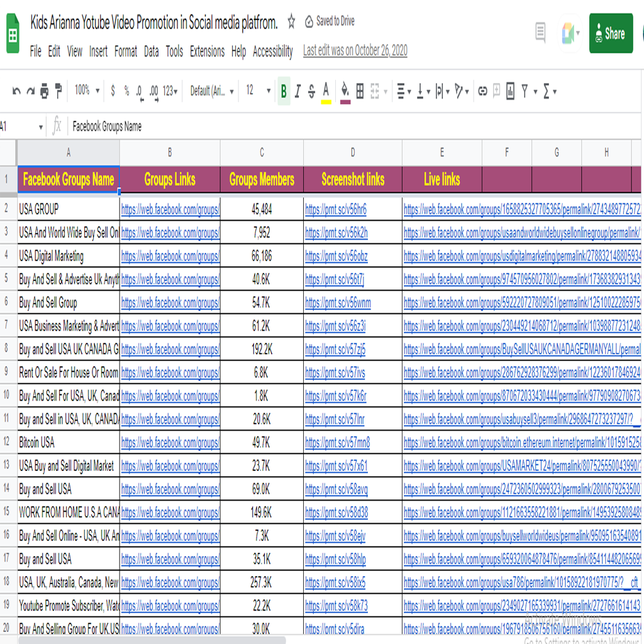This screenshot has width=644, height=644.
Task: Click the Print icon
Action: (45, 91)
